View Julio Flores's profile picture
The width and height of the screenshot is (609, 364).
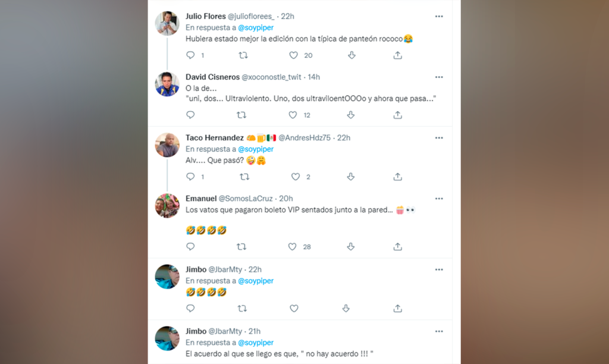(167, 24)
